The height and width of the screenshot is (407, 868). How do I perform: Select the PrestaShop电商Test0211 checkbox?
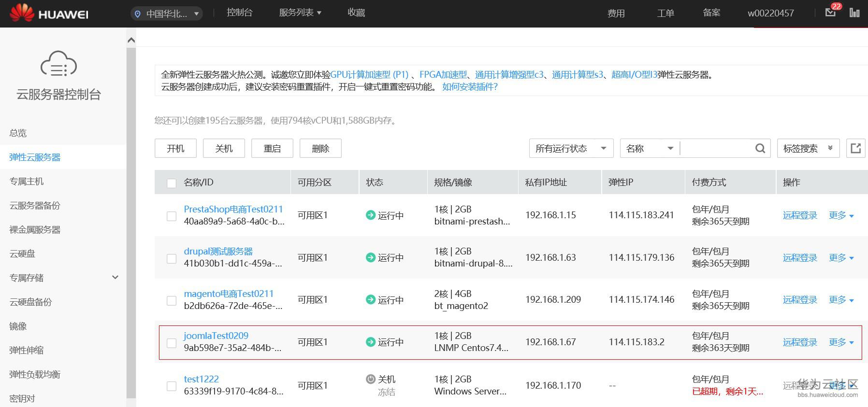point(171,216)
